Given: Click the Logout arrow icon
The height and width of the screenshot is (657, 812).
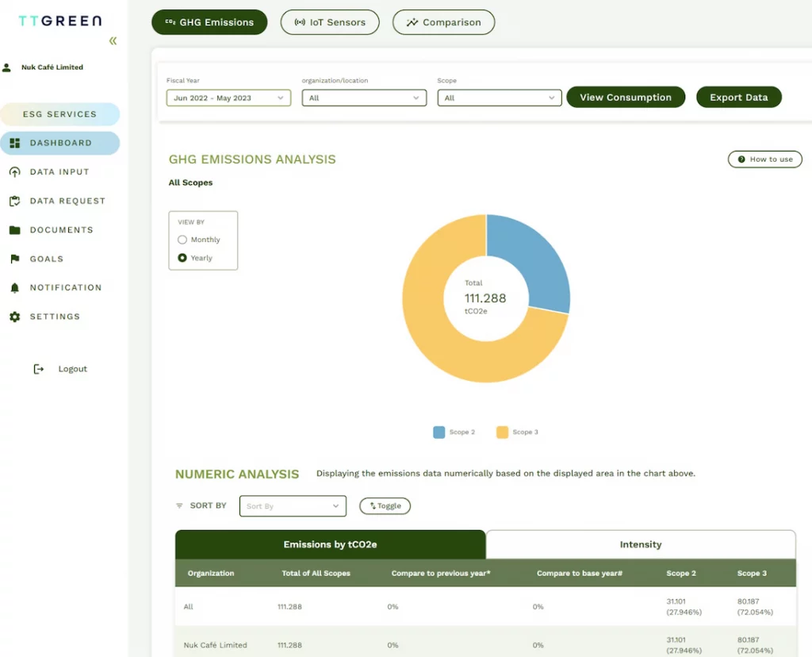Looking at the screenshot, I should click(38, 369).
